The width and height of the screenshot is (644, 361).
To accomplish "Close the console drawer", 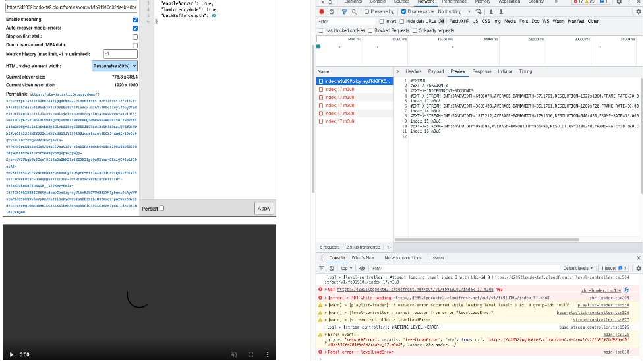I will (639, 258).
